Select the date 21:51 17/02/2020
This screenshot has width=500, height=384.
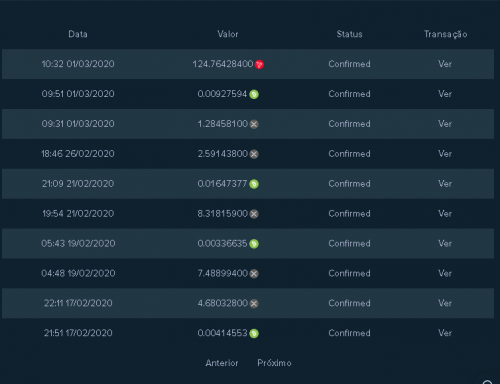click(78, 333)
